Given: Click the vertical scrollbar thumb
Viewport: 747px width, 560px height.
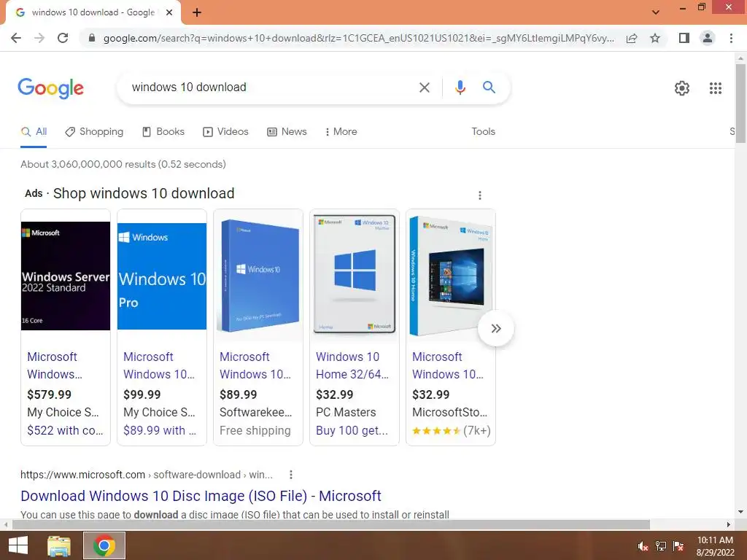Looking at the screenshot, I should click(x=740, y=104).
